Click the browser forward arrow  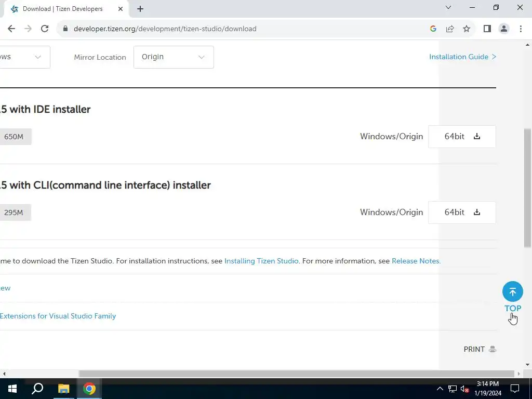click(x=28, y=29)
